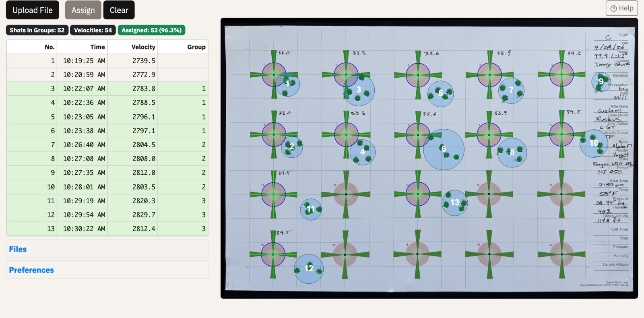Click the Shots in Groups: 52 badge
This screenshot has width=644, height=318.
[x=37, y=30]
